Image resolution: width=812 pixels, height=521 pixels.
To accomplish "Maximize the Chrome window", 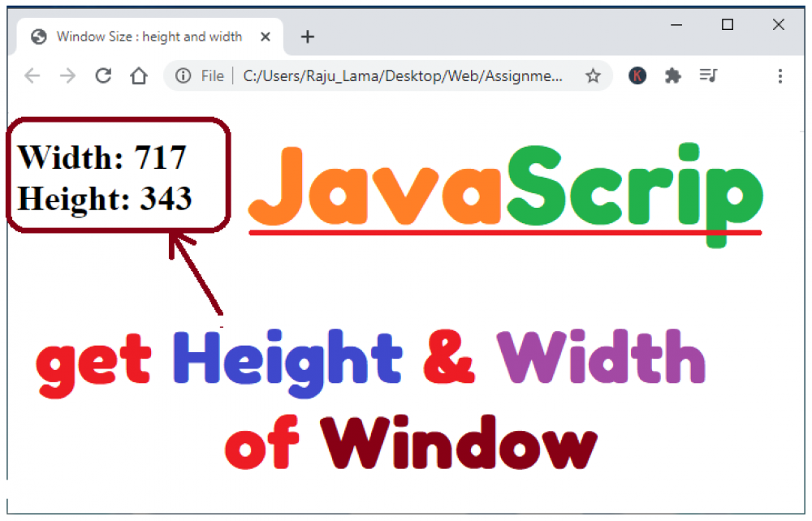I will [728, 25].
